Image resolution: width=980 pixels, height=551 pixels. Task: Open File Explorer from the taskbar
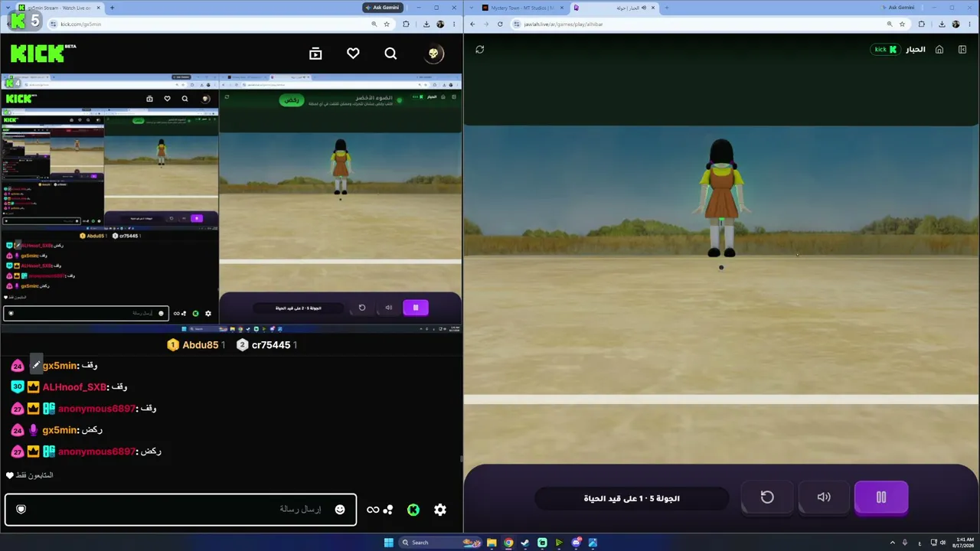click(x=492, y=543)
